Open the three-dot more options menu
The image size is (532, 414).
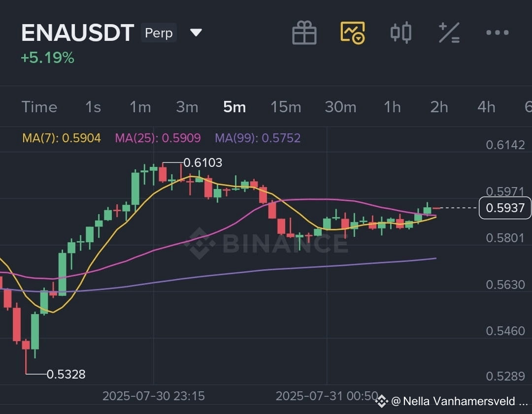[x=498, y=32]
